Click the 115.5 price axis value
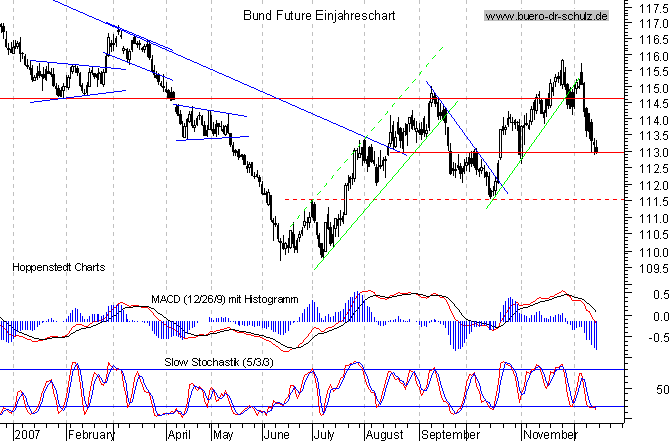The image size is (672, 441). tap(654, 72)
